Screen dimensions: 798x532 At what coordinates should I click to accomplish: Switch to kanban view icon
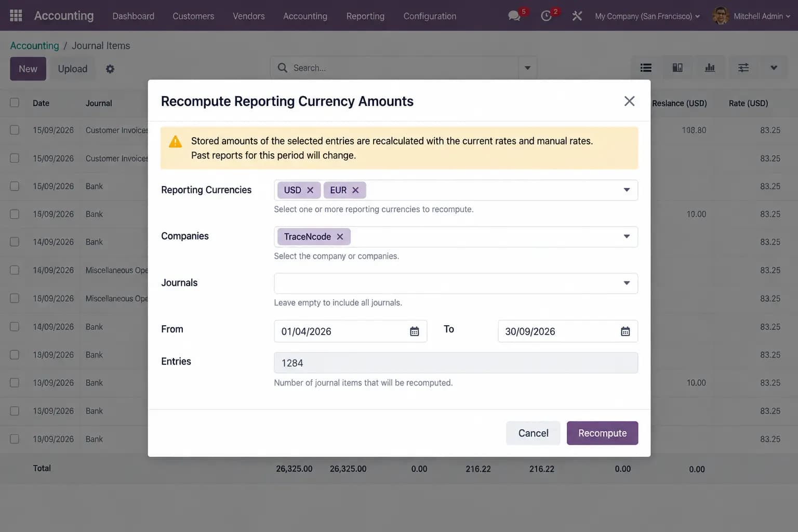(677, 68)
